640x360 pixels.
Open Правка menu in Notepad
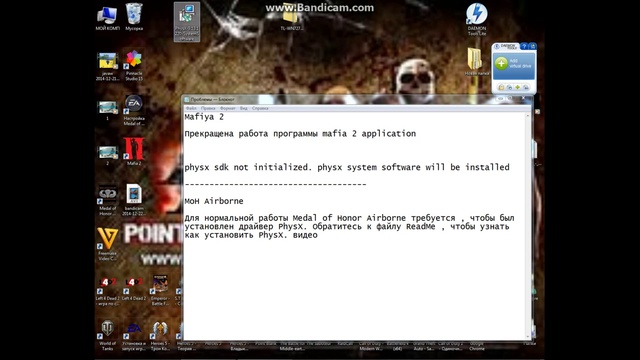pyautogui.click(x=208, y=109)
